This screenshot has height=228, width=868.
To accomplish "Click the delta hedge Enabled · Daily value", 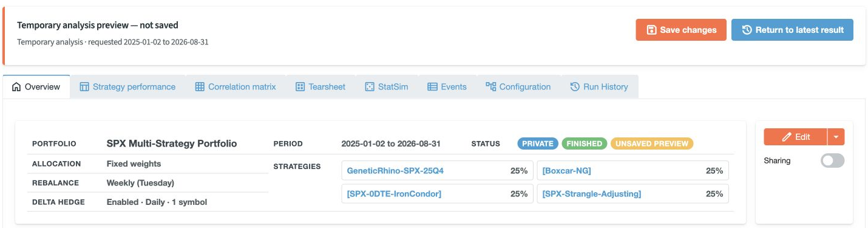I will point(157,202).
